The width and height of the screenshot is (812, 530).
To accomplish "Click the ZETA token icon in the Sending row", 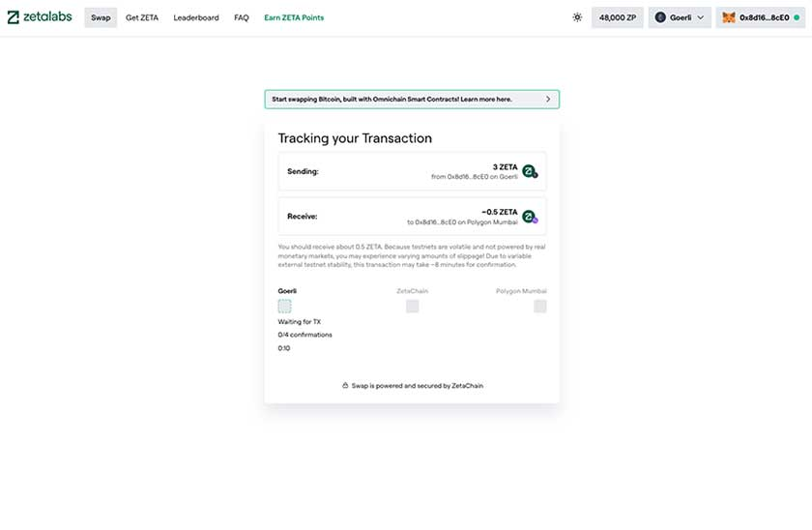I will (x=530, y=171).
